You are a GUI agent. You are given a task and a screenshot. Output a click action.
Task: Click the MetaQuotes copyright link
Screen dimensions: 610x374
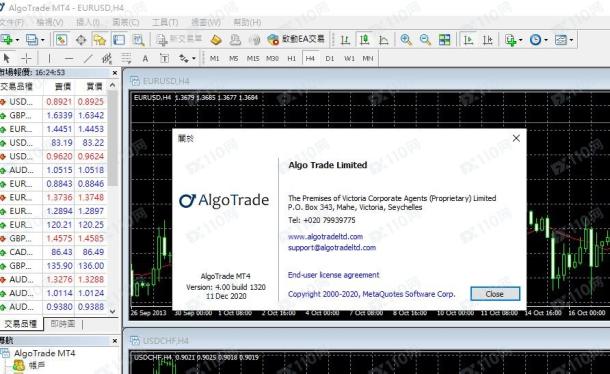click(371, 294)
